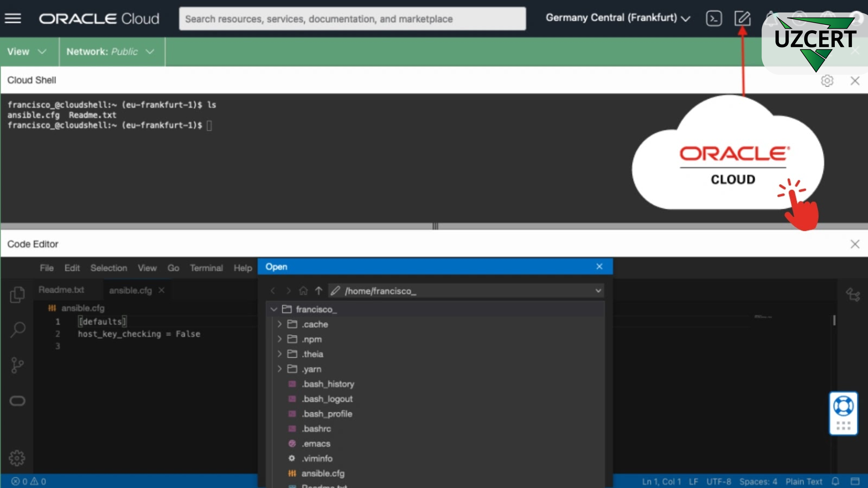Click the errors and warnings status indicator
This screenshot has width=868, height=488.
coord(28,481)
